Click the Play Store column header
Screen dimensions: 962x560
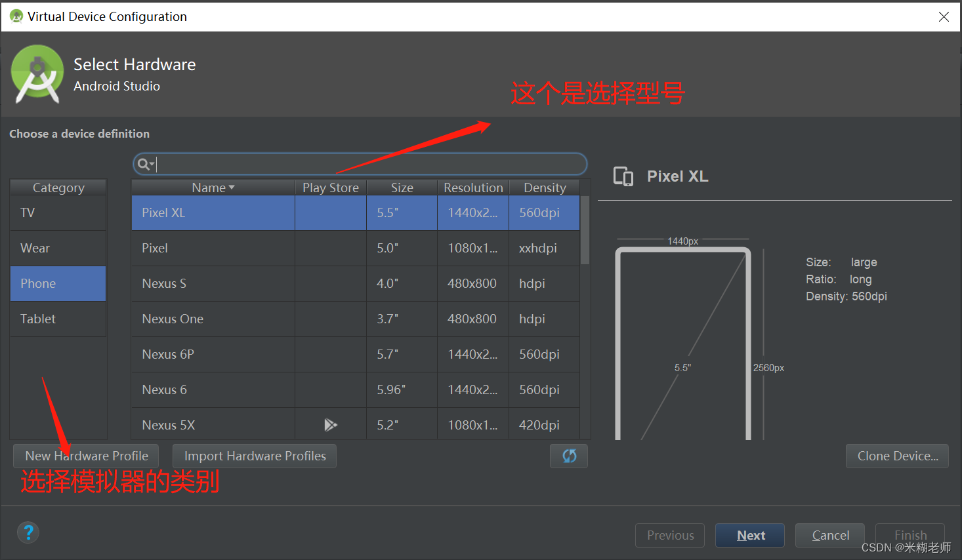[x=331, y=188]
